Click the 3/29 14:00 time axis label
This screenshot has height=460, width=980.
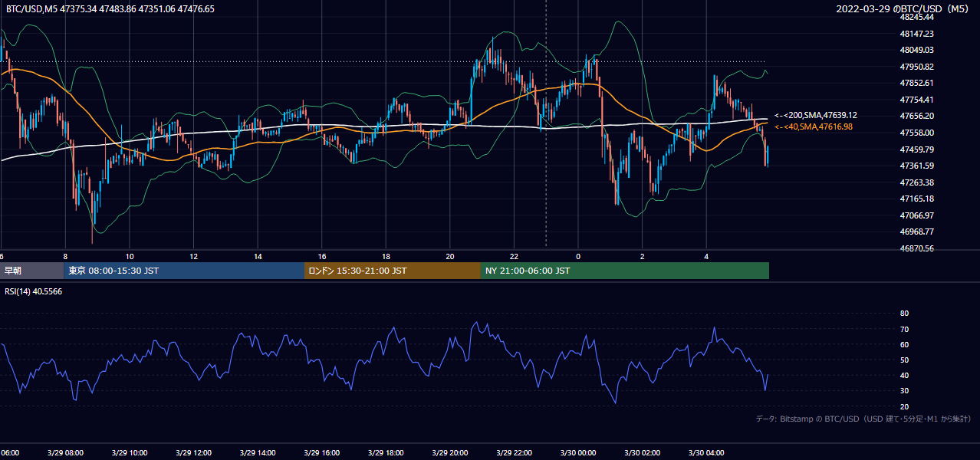pos(258,453)
